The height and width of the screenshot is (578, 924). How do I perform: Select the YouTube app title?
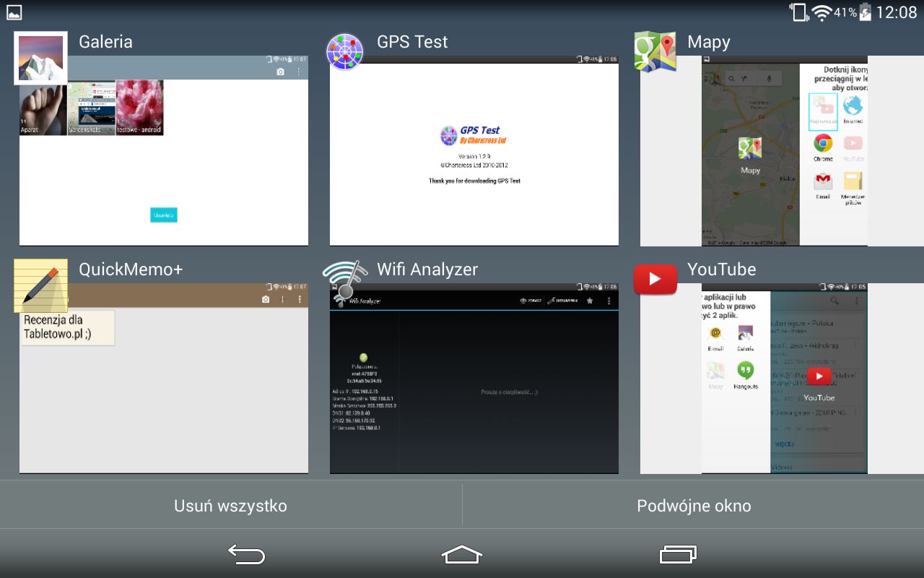click(x=722, y=269)
